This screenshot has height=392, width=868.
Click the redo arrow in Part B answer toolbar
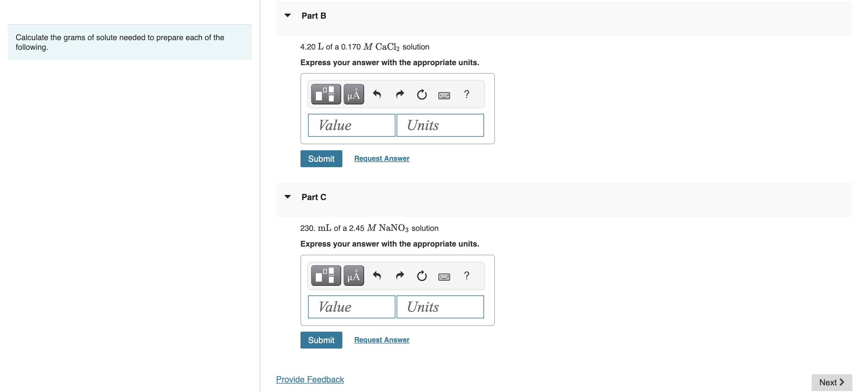[400, 94]
